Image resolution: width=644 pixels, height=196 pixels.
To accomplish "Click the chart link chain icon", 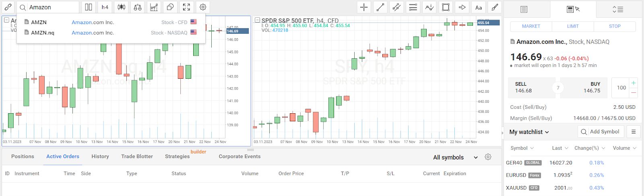I will (8, 7).
